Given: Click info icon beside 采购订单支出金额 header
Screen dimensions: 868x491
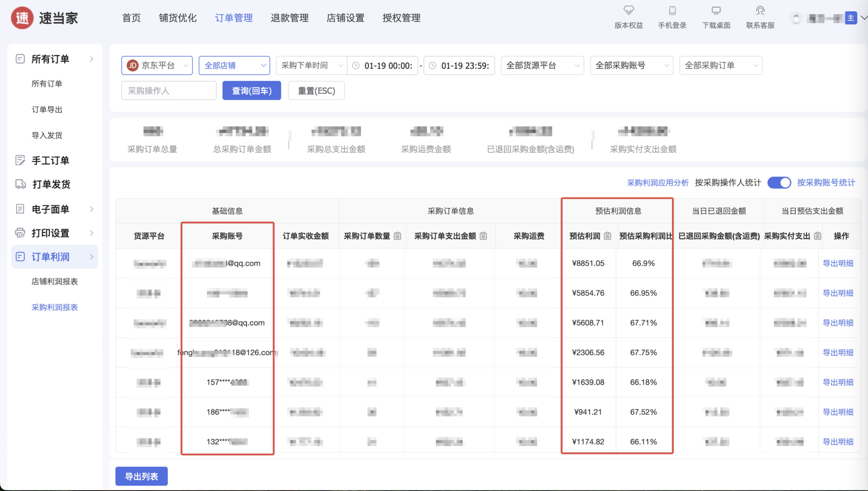Looking at the screenshot, I should click(x=483, y=236).
